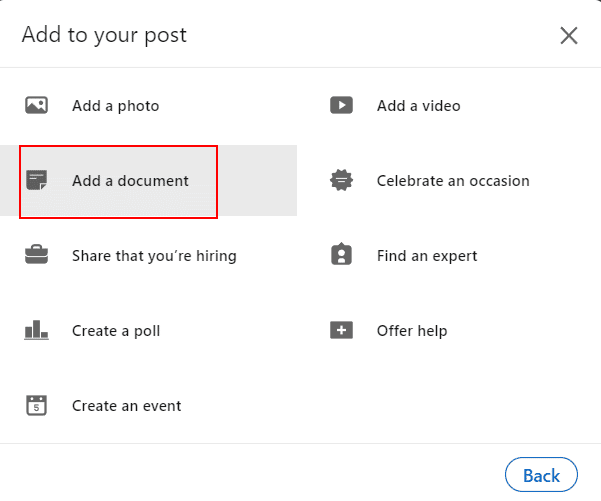The width and height of the screenshot is (601, 501).
Task: Click the document icon
Action: (36, 181)
